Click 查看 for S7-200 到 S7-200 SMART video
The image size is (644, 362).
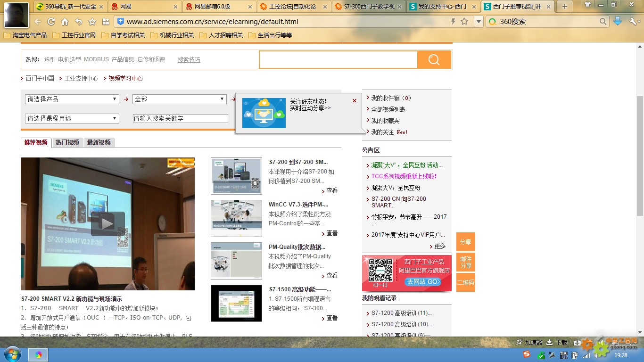pos(332,191)
